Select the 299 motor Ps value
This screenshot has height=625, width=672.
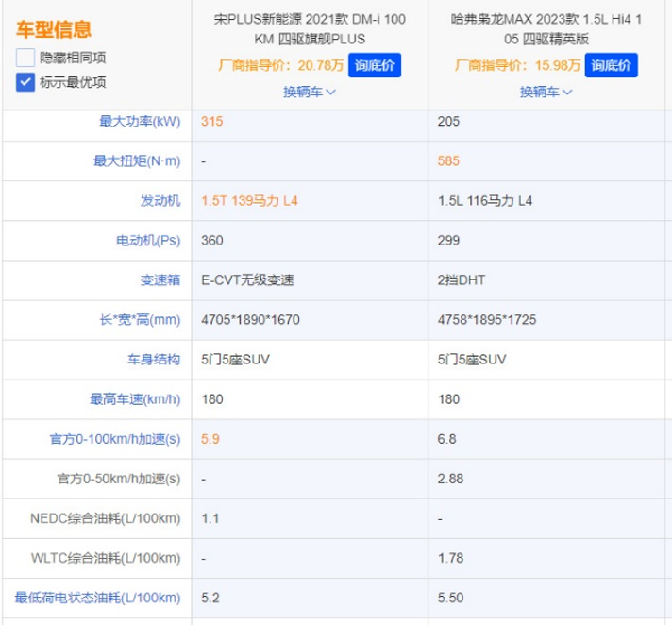point(448,241)
